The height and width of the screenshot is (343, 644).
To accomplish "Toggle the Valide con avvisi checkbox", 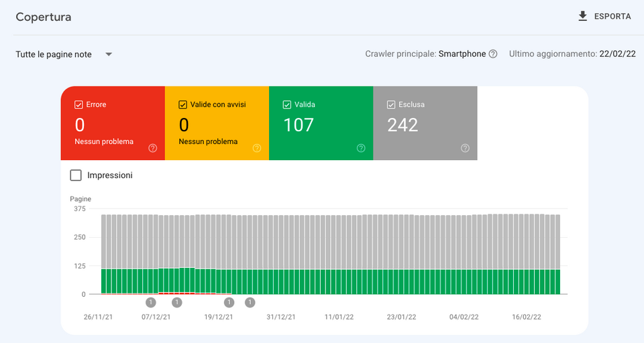I will pos(182,105).
